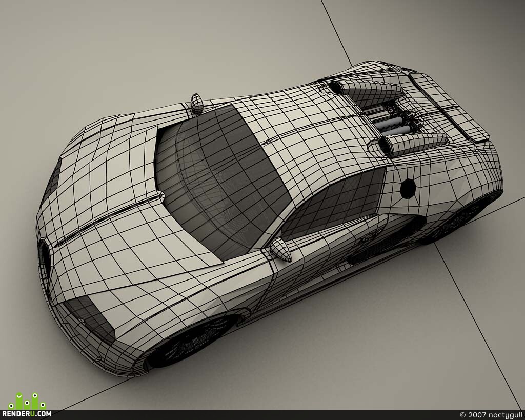Click the upper side mirror on the car

coord(197,104)
